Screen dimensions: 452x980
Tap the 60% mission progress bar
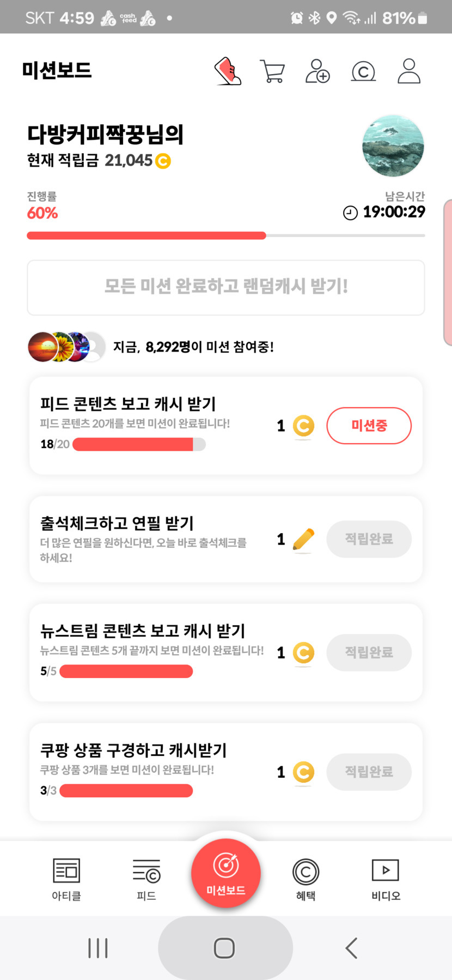(x=226, y=235)
